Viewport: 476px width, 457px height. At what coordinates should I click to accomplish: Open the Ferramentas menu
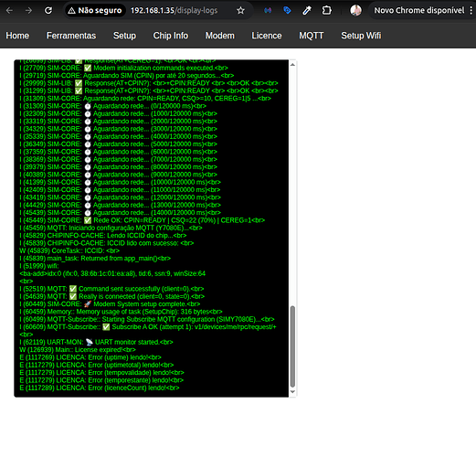click(71, 36)
